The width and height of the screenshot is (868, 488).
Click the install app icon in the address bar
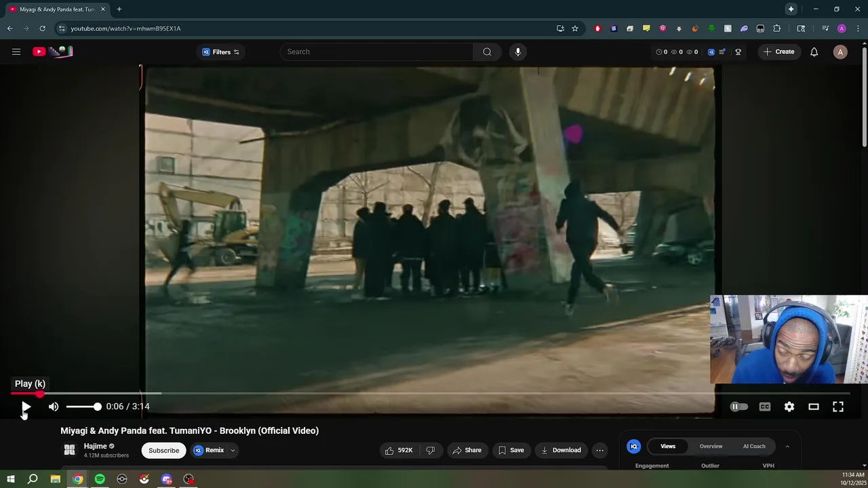point(560,28)
